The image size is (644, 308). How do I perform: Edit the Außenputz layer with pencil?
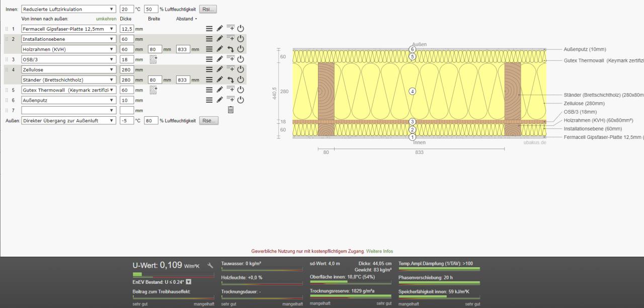pos(220,100)
